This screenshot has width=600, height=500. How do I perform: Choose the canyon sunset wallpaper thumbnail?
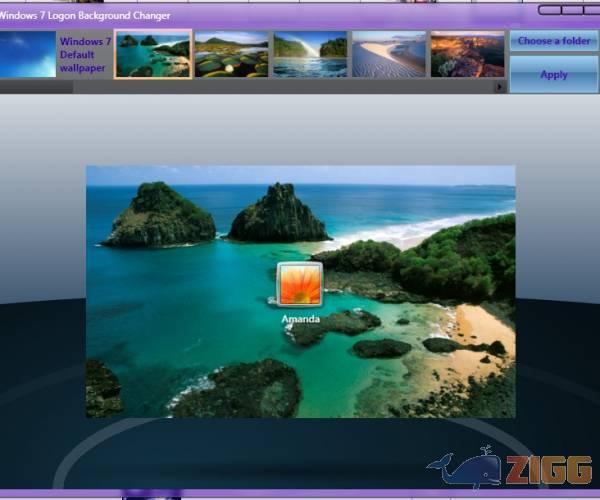click(466, 54)
